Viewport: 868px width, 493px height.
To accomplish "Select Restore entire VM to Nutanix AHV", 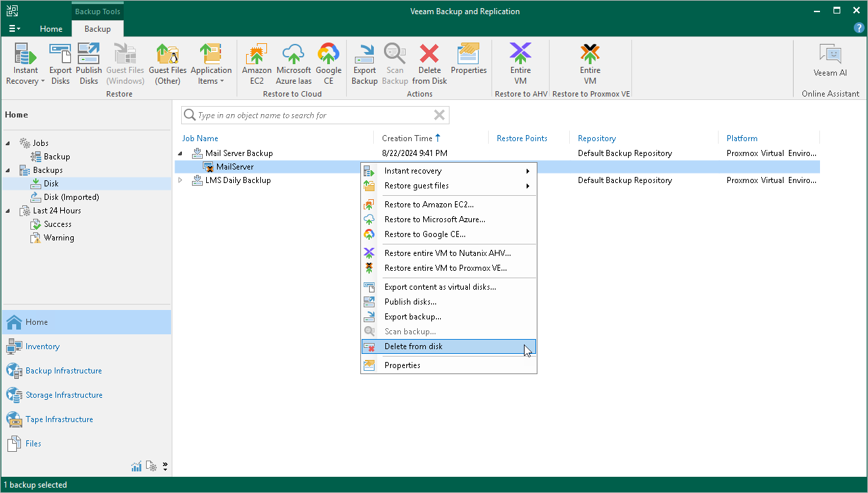I will 449,253.
